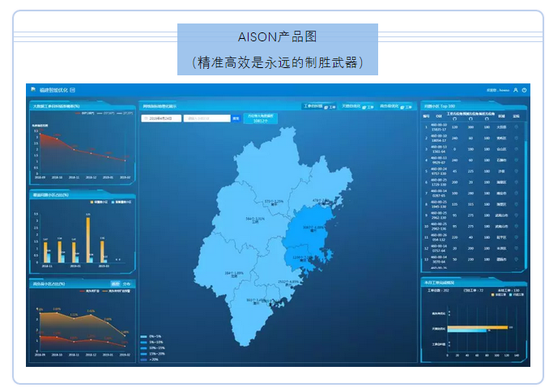Click the user profile icon in header

point(516,90)
